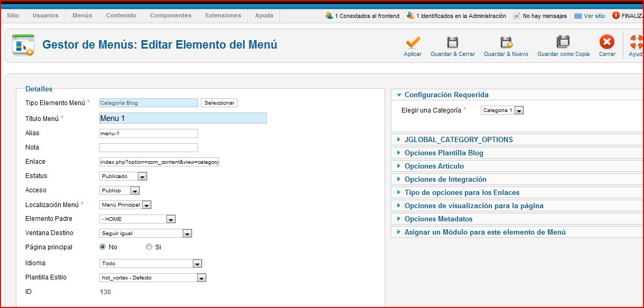Select the No radio for Página principal

click(103, 247)
